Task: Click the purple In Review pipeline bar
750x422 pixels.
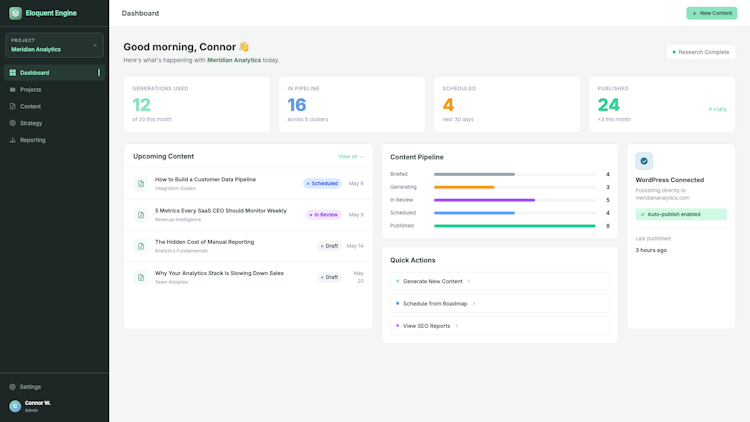Action: (484, 200)
